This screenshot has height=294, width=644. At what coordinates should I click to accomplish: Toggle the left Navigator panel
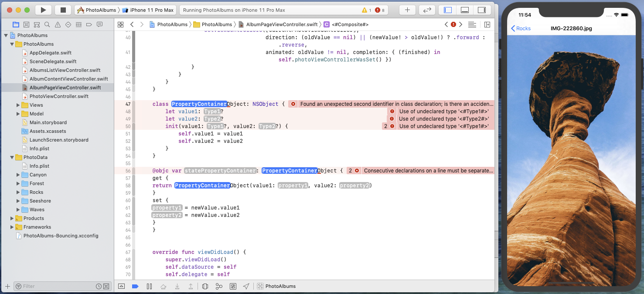[448, 10]
